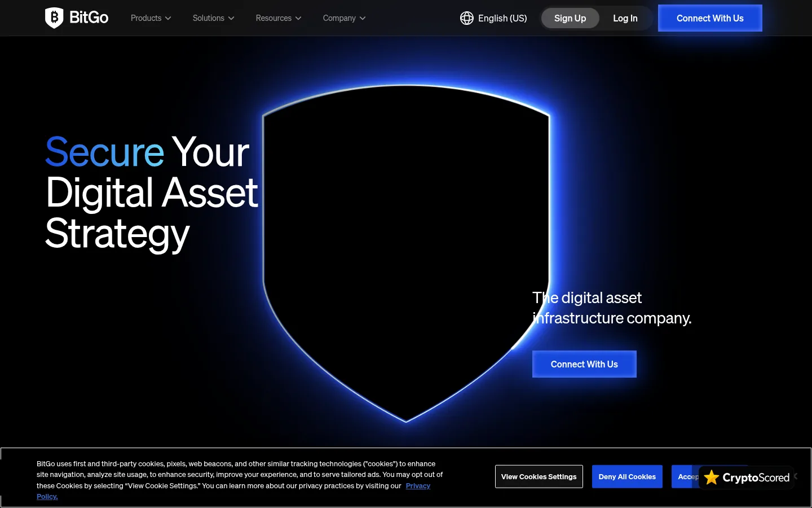Click the glowing shield graphic
The height and width of the screenshot is (508, 812).
coord(406,254)
